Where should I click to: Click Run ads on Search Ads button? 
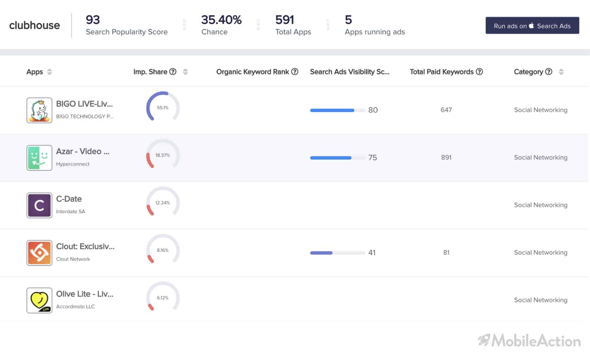[x=532, y=26]
